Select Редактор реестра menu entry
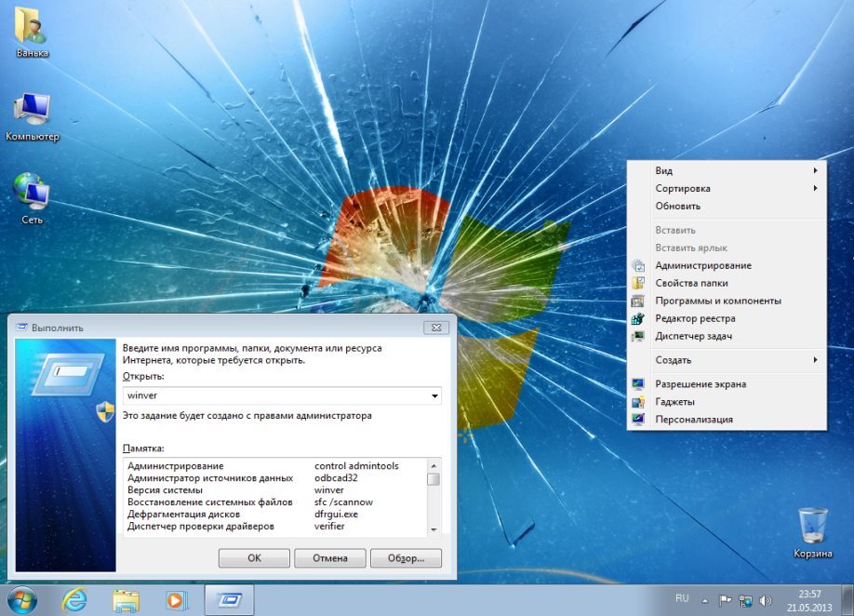This screenshot has height=616, width=854. 694,318
